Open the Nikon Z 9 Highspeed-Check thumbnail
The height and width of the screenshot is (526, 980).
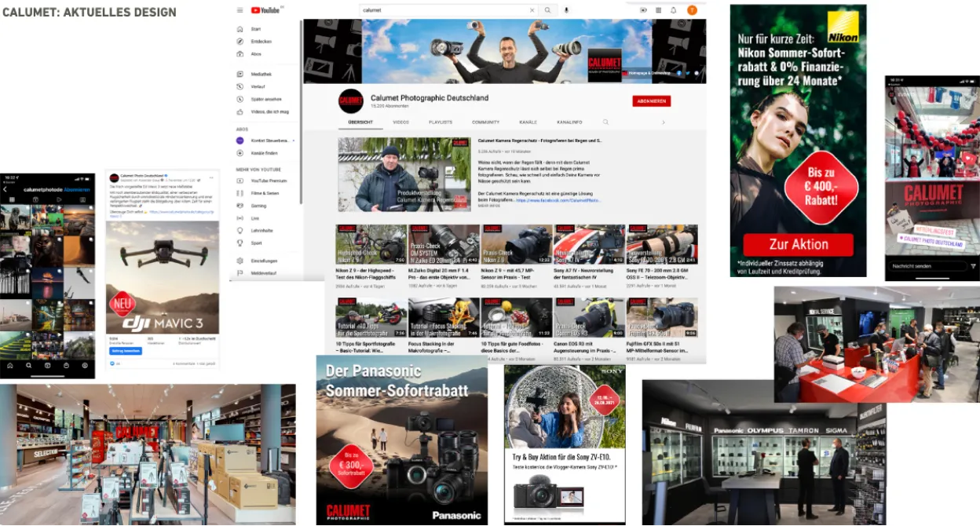(371, 244)
